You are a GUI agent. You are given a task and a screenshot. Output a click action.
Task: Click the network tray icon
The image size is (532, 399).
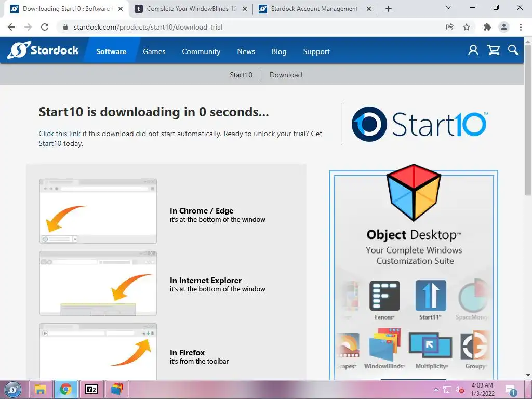[447, 390]
